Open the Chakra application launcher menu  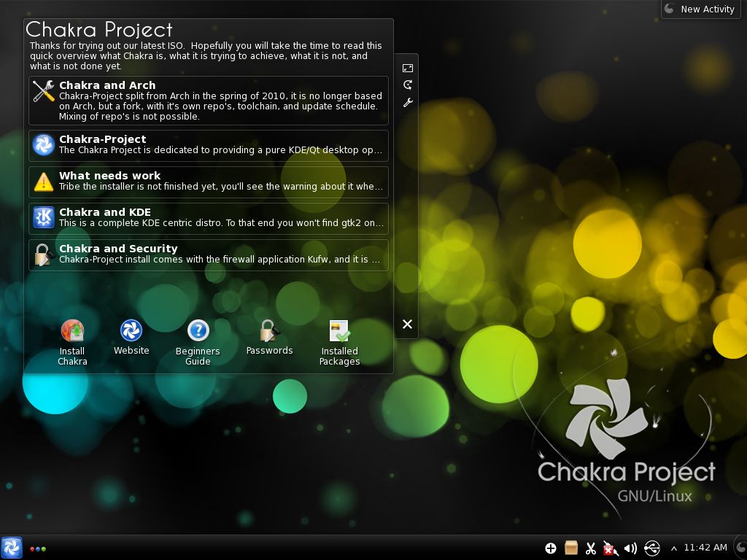(x=12, y=548)
